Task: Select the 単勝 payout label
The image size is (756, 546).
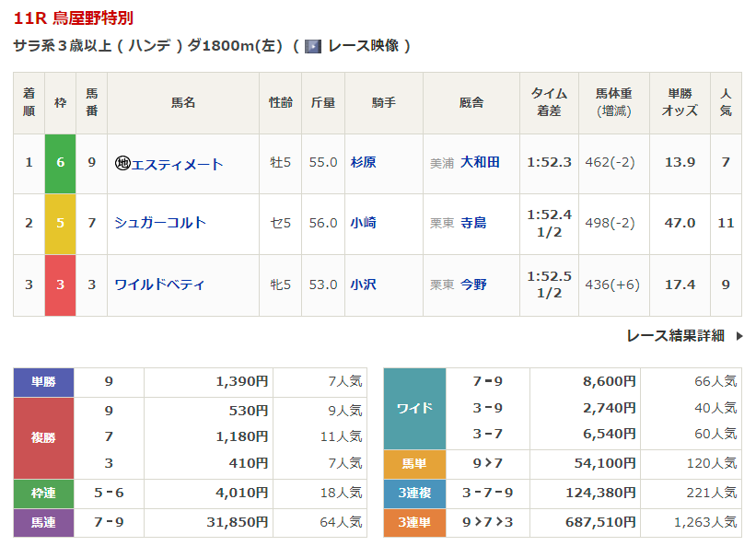Action: [43, 381]
